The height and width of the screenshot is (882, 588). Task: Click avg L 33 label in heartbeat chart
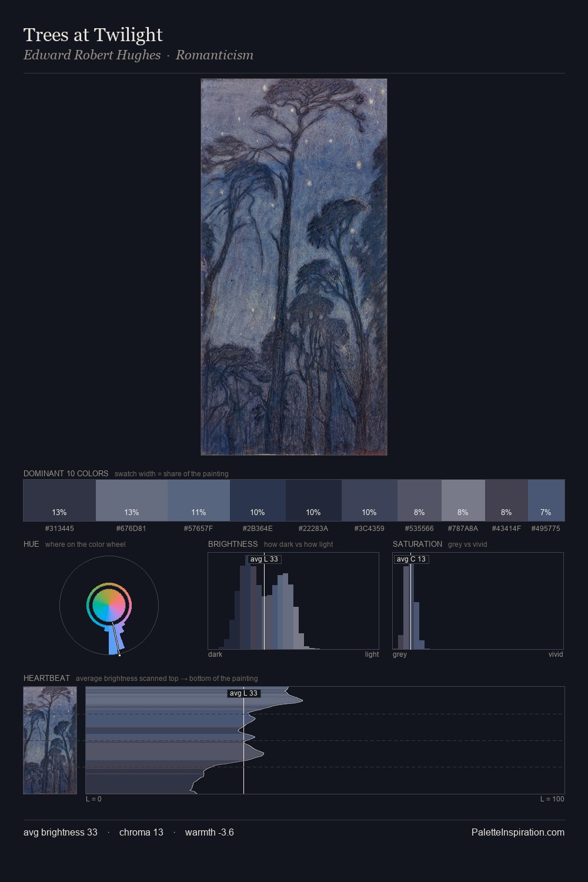[243, 693]
